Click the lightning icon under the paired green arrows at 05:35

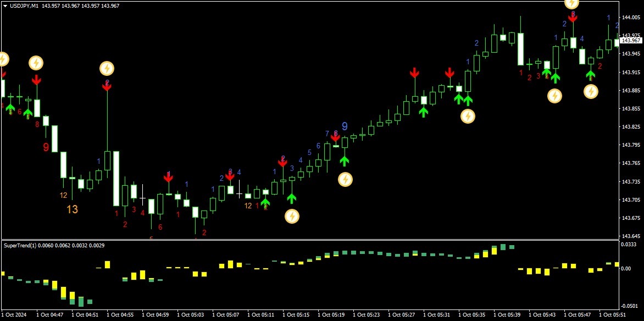click(468, 117)
